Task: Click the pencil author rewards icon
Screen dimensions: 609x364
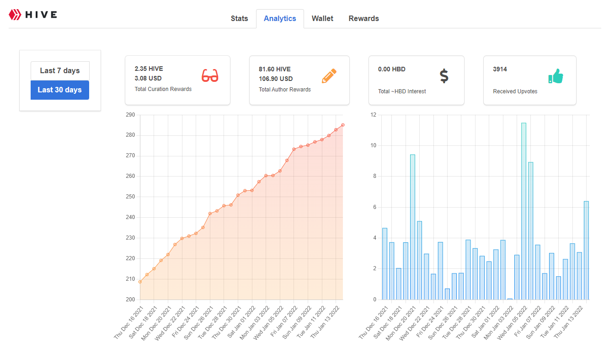Action: point(329,75)
